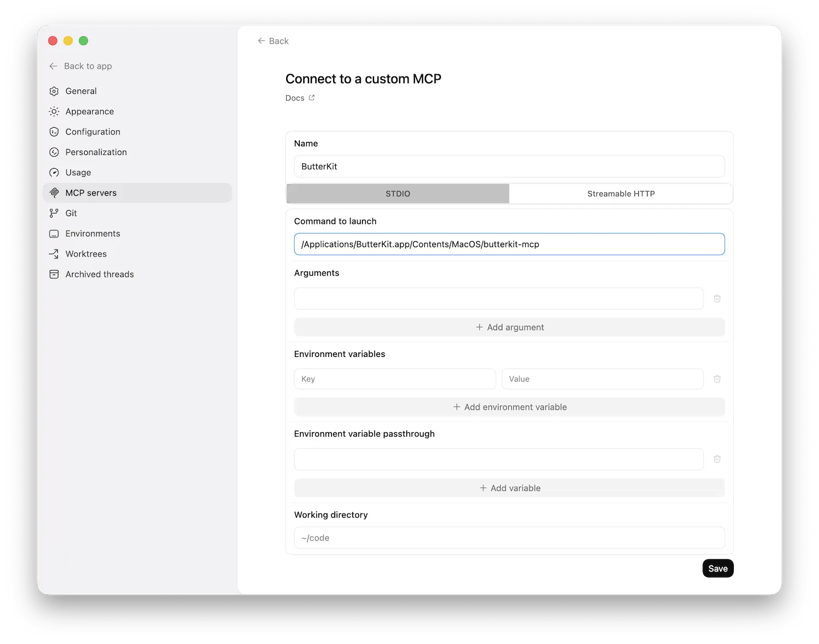The width and height of the screenshot is (819, 644).
Task: Select the Appearance sidebar icon
Action: [x=54, y=111]
